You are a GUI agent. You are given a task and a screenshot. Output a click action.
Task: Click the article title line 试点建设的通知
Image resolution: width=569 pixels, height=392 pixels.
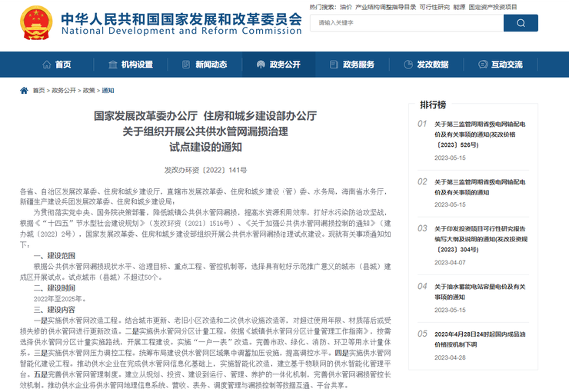click(x=205, y=148)
